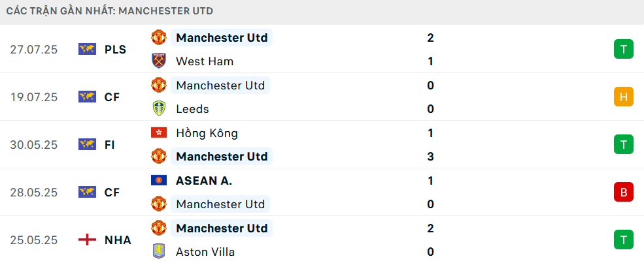Viewport: 644px width, 263px height.
Task: Click green T badge for West Ham match
Action: pos(624,50)
